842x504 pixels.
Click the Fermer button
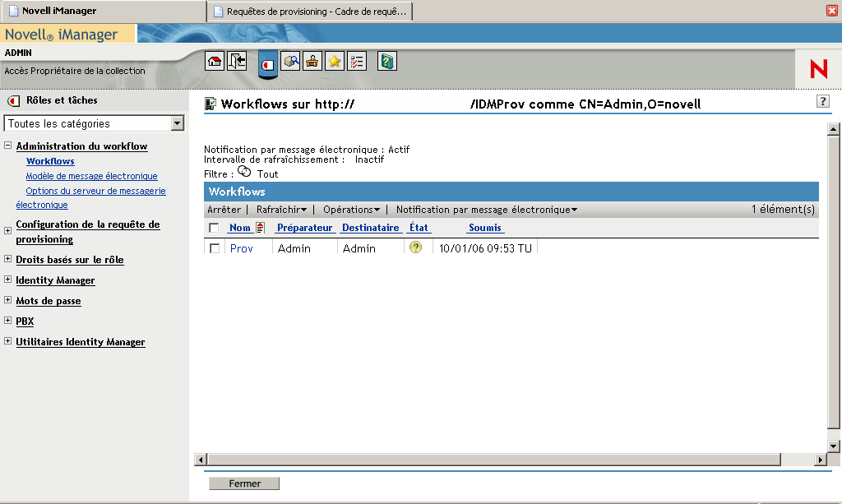(244, 483)
